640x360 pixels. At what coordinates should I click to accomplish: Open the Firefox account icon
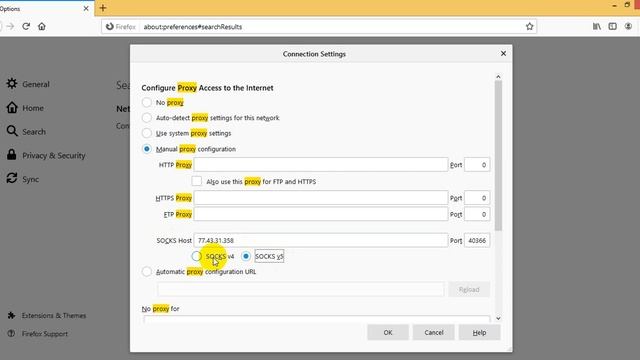tap(628, 27)
